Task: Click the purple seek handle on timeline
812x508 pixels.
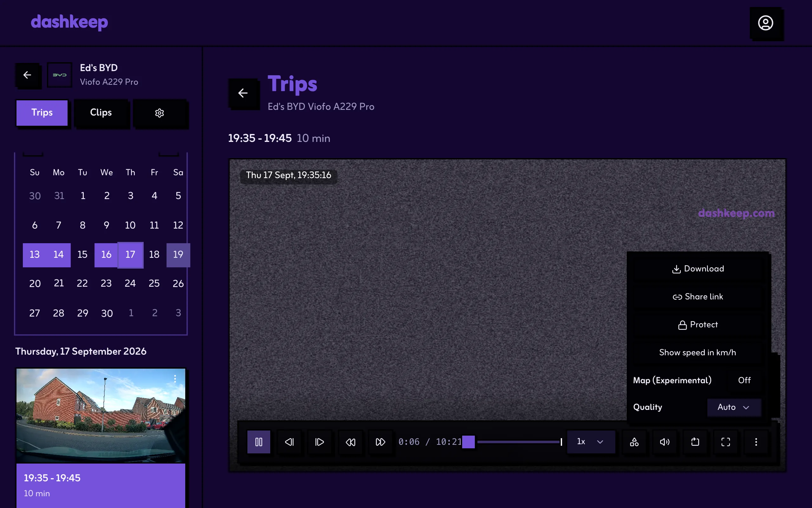Action: tap(468, 442)
